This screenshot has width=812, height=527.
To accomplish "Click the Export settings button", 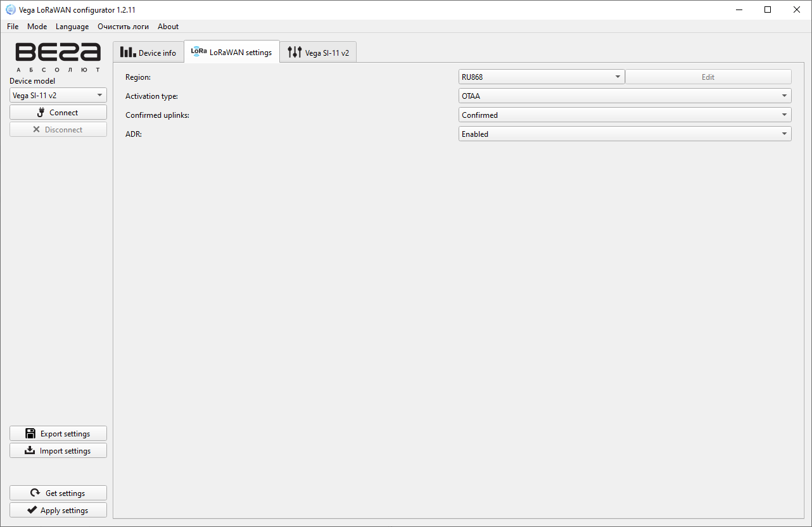I will (x=58, y=433).
